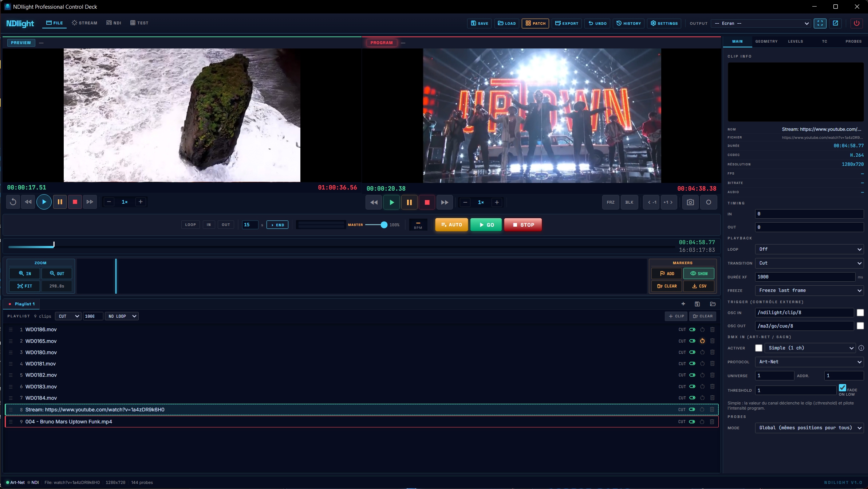Open the FREEZE Freeze last frame dropdown
The width and height of the screenshot is (868, 489).
point(809,290)
